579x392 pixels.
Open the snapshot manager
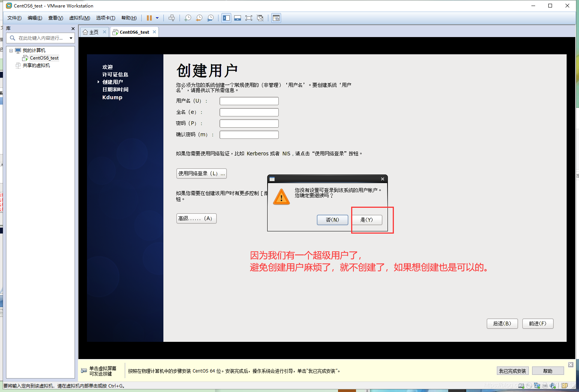pyautogui.click(x=210, y=18)
